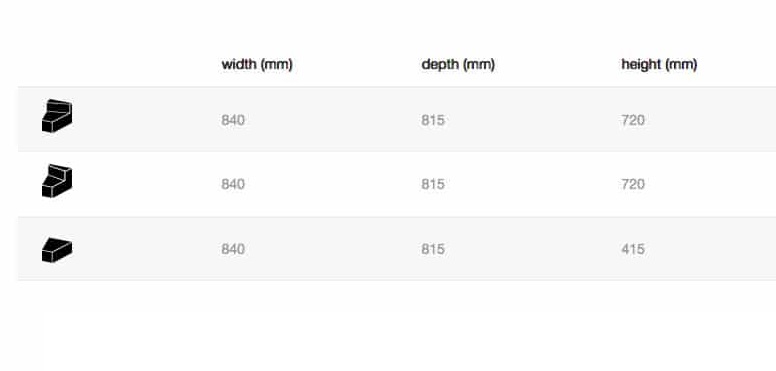Click blank space between first row icon and width
This screenshot has width=776, height=371.
click(147, 119)
